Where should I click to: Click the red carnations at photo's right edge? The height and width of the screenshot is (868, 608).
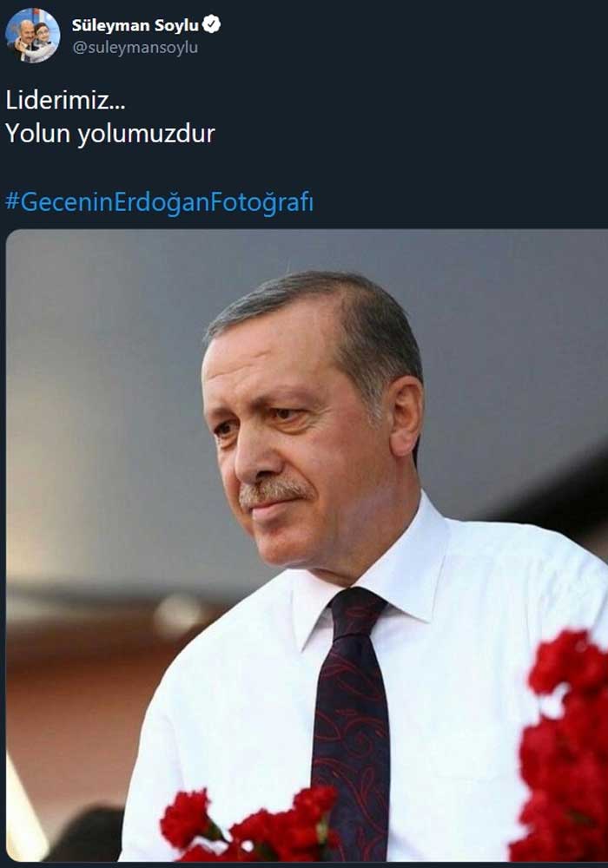(565, 747)
